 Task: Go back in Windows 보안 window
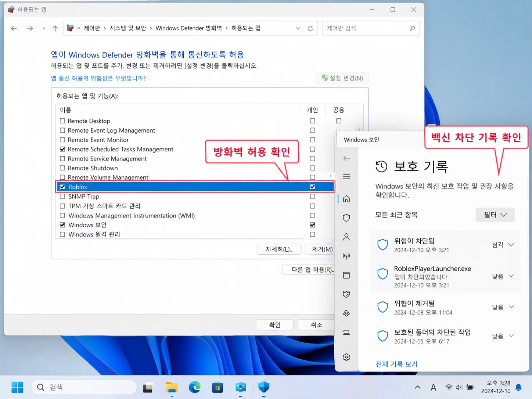(x=346, y=158)
